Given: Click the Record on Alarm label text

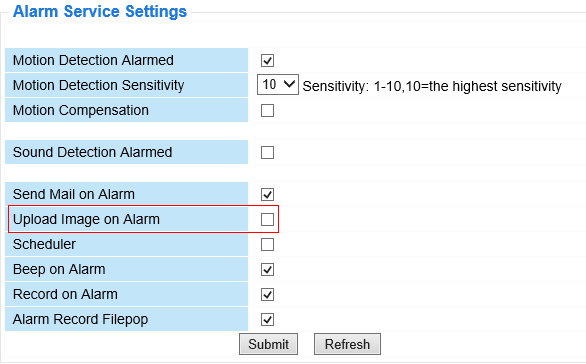Looking at the screenshot, I should pyautogui.click(x=65, y=294).
